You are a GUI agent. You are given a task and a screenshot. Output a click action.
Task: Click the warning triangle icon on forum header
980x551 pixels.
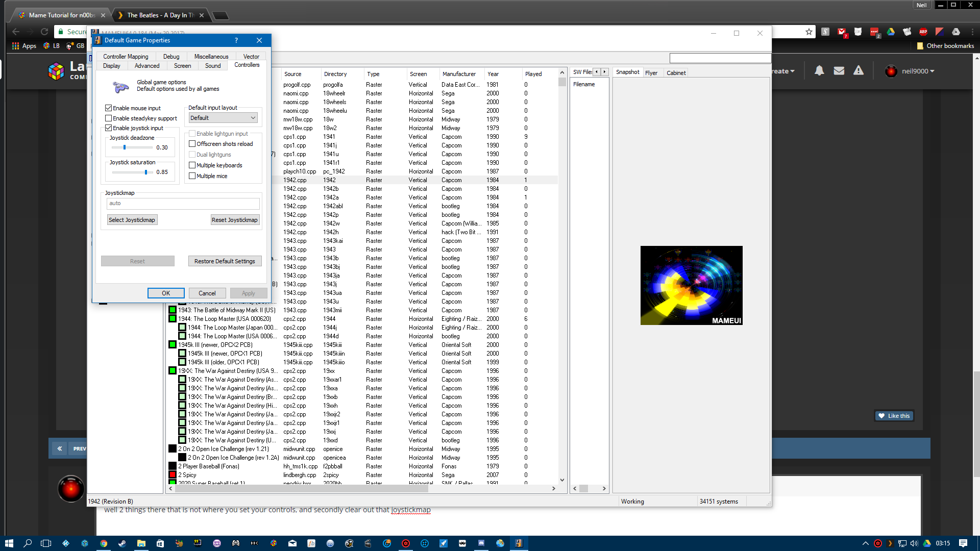[x=859, y=71]
